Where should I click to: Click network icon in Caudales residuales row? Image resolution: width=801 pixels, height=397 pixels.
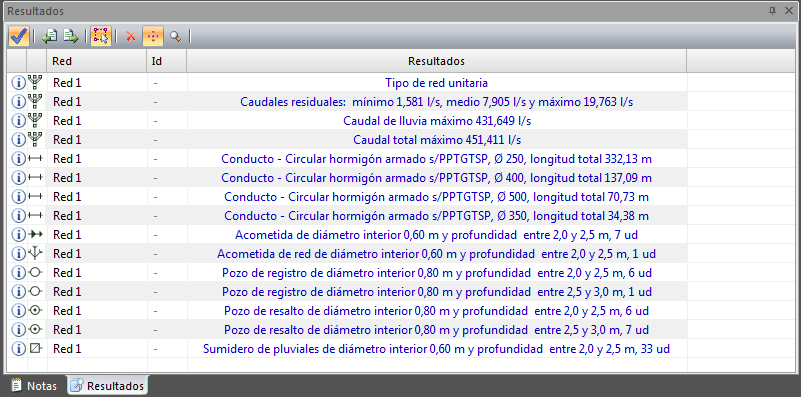pyautogui.click(x=36, y=101)
